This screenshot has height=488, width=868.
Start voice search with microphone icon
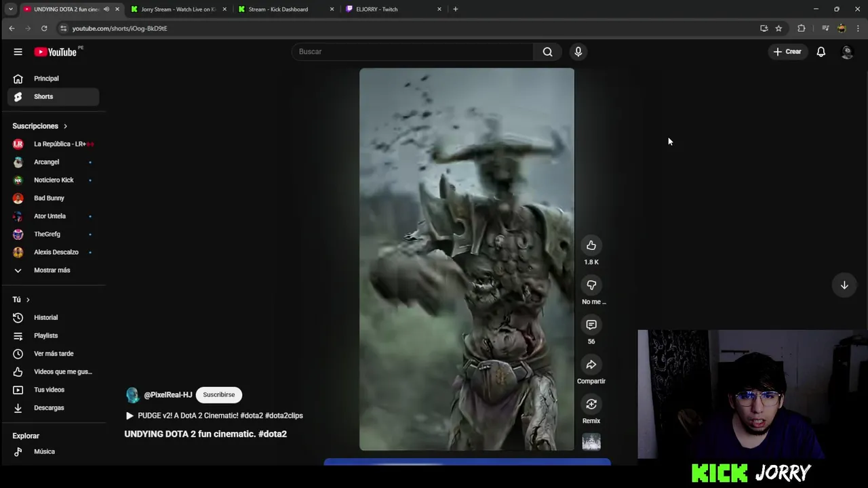coord(578,52)
